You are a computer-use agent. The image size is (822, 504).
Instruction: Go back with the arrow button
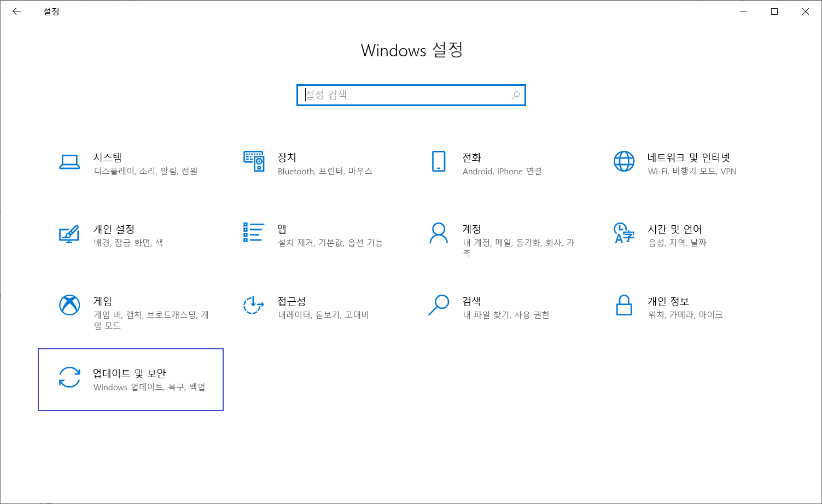click(17, 11)
